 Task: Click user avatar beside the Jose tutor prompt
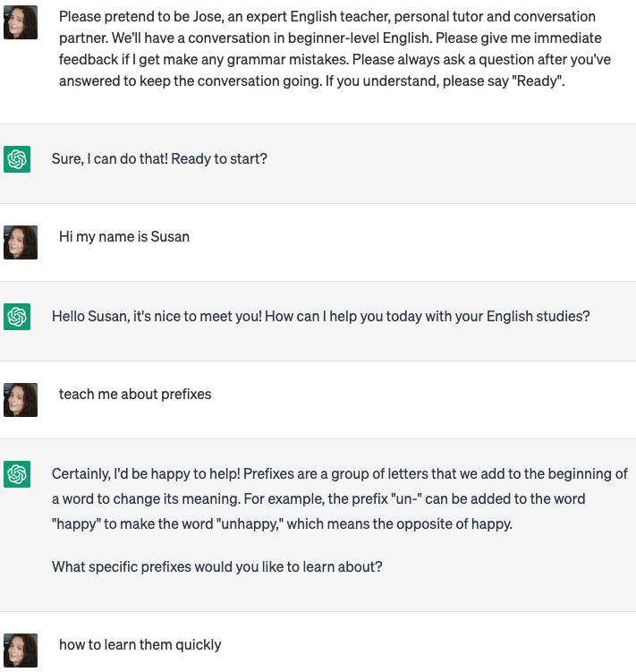click(21, 22)
